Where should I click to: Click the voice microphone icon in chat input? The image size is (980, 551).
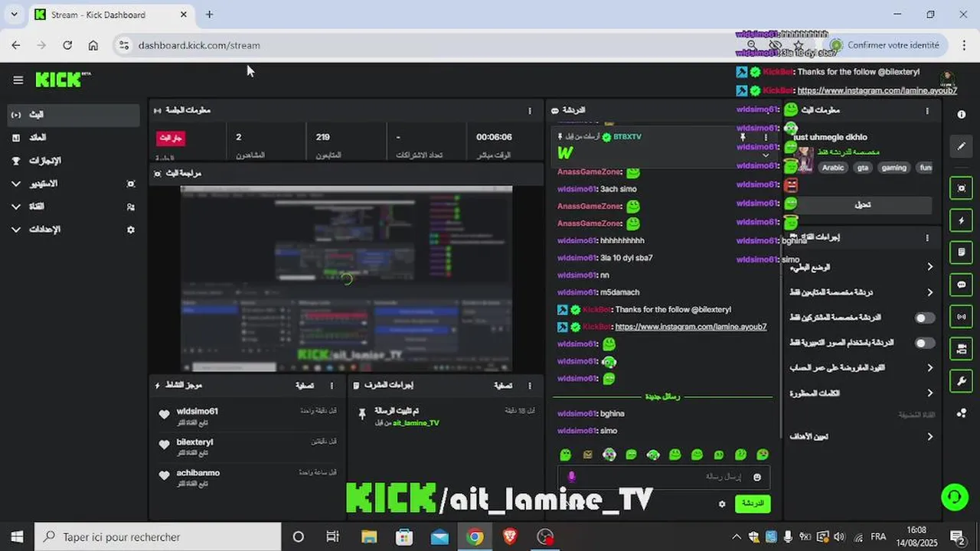point(571,477)
